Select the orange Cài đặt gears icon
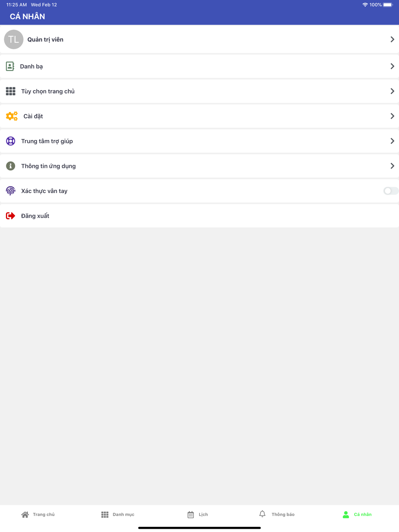 click(12, 116)
